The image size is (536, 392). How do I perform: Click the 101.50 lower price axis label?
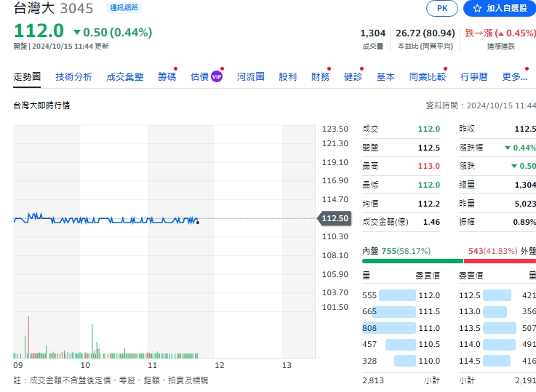[335, 307]
